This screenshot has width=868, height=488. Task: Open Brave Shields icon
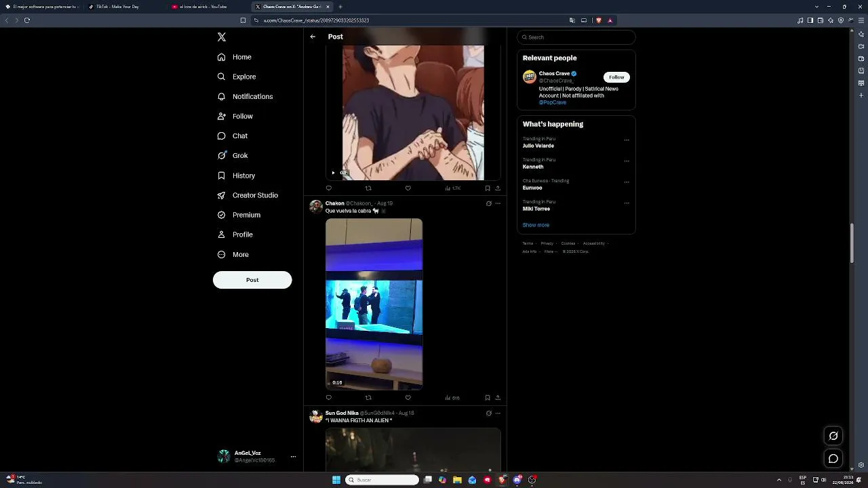pyautogui.click(x=599, y=20)
